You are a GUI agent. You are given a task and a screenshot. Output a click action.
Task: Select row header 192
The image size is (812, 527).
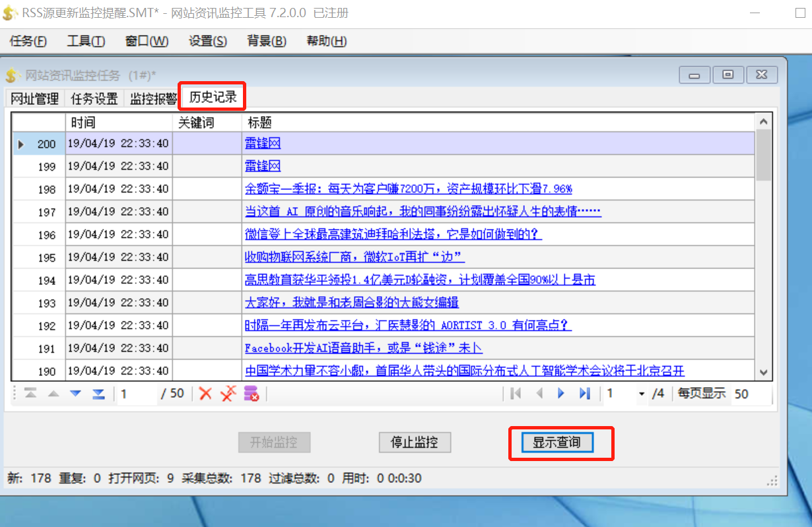39,325
